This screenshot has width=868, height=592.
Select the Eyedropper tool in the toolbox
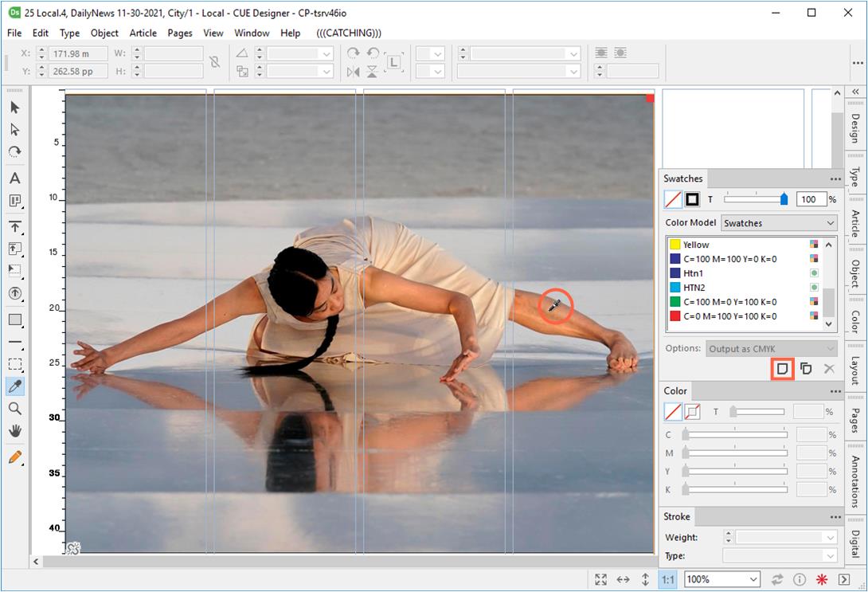click(x=14, y=386)
